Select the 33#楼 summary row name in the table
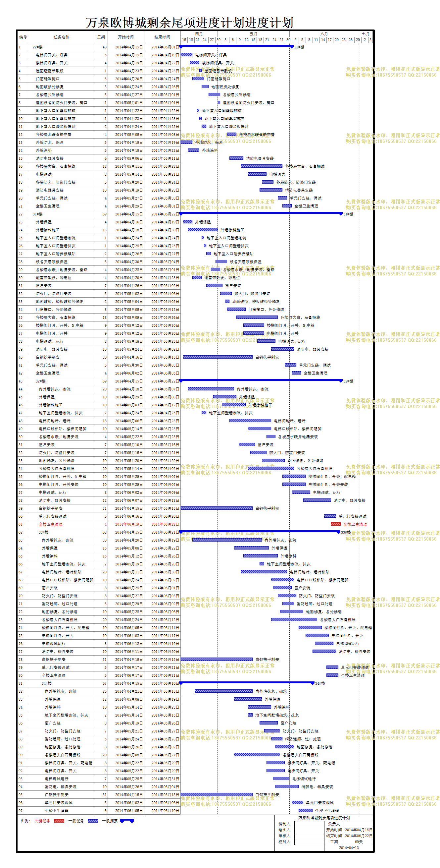The height and width of the screenshot is (868, 440). (x=44, y=532)
